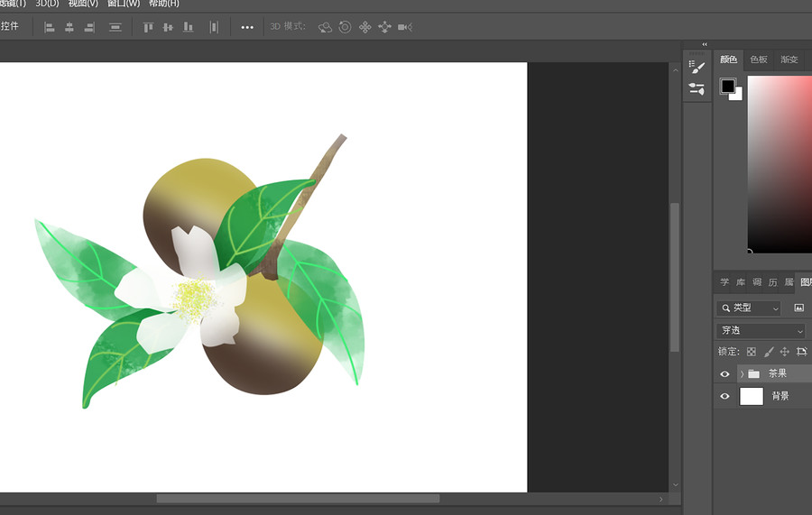Lock image pixels brush icon
This screenshot has width=812, height=515.
[769, 352]
